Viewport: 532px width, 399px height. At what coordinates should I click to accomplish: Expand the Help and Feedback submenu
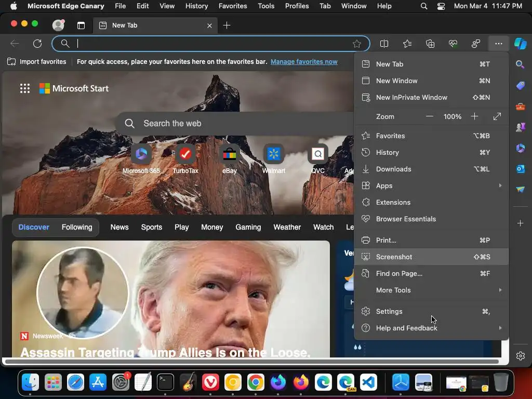pos(432,328)
